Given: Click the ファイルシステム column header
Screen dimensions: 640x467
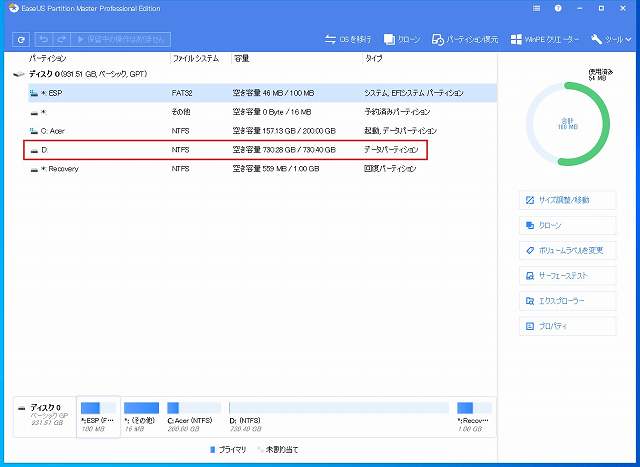Looking at the screenshot, I should point(196,58).
